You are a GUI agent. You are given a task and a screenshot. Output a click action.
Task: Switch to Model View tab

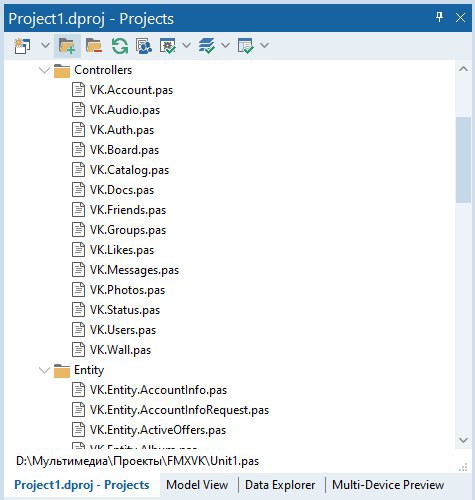tap(197, 485)
